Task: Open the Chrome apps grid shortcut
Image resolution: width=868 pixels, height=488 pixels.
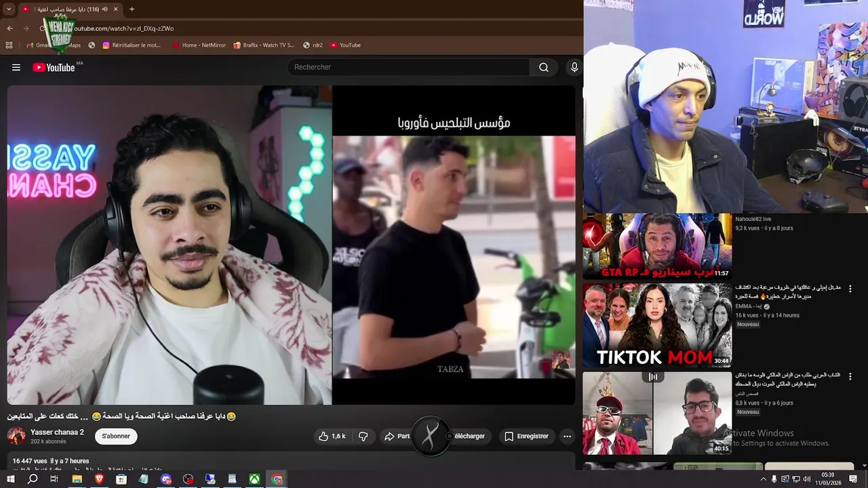Action: [x=9, y=45]
